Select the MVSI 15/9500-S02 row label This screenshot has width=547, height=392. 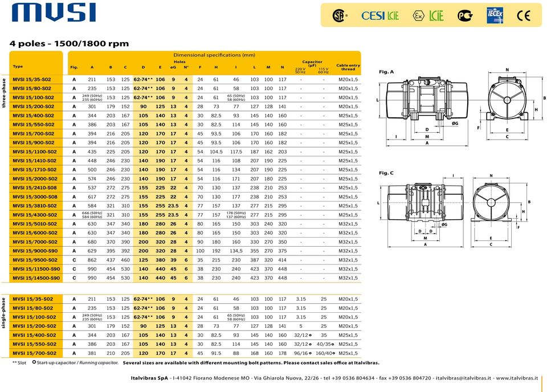(x=35, y=260)
